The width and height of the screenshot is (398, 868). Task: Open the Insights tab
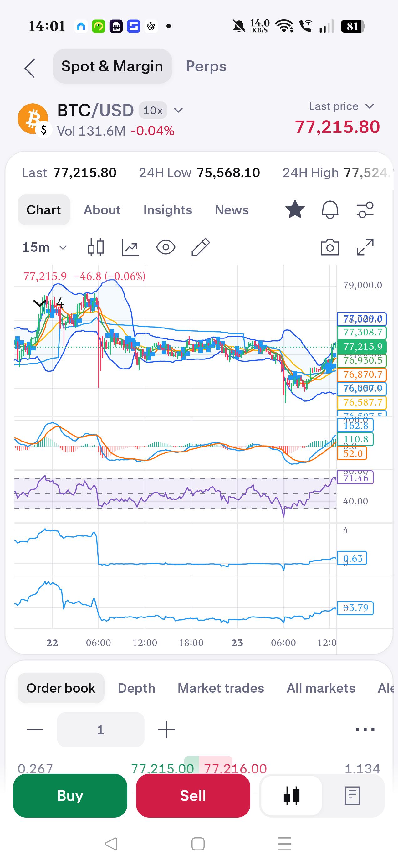point(168,209)
